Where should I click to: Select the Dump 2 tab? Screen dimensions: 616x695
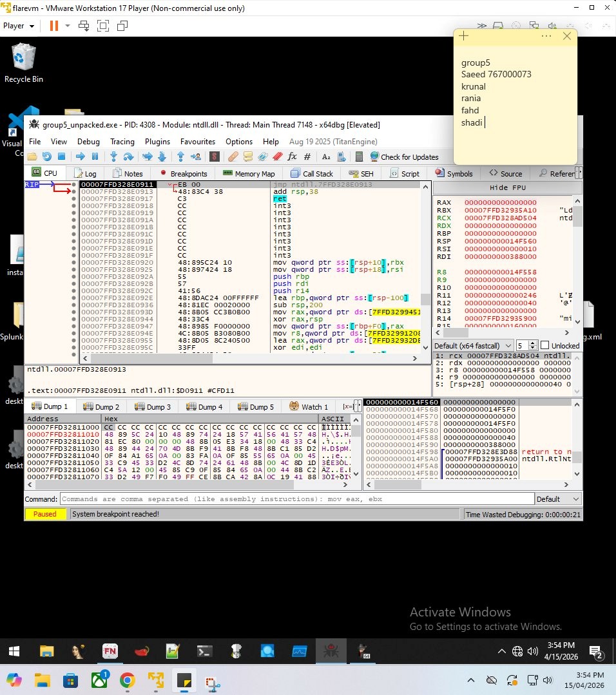101,406
